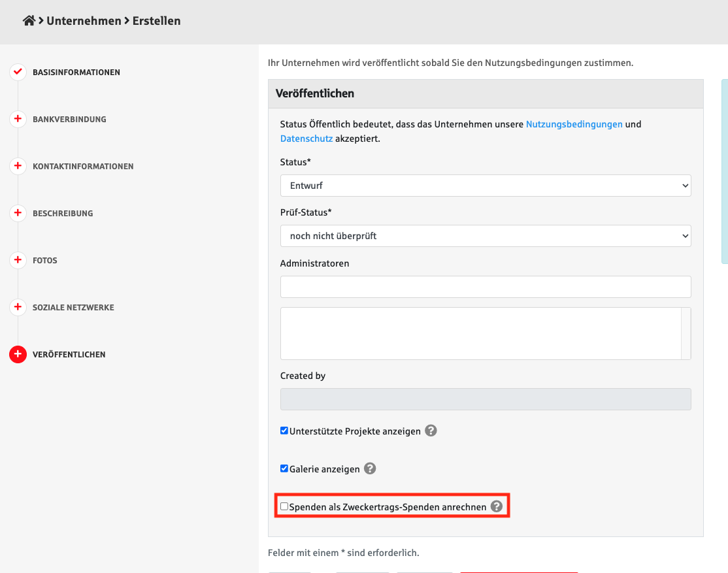Click the plus icon beside Kontaktinformationen
The width and height of the screenshot is (728, 573).
pos(18,166)
